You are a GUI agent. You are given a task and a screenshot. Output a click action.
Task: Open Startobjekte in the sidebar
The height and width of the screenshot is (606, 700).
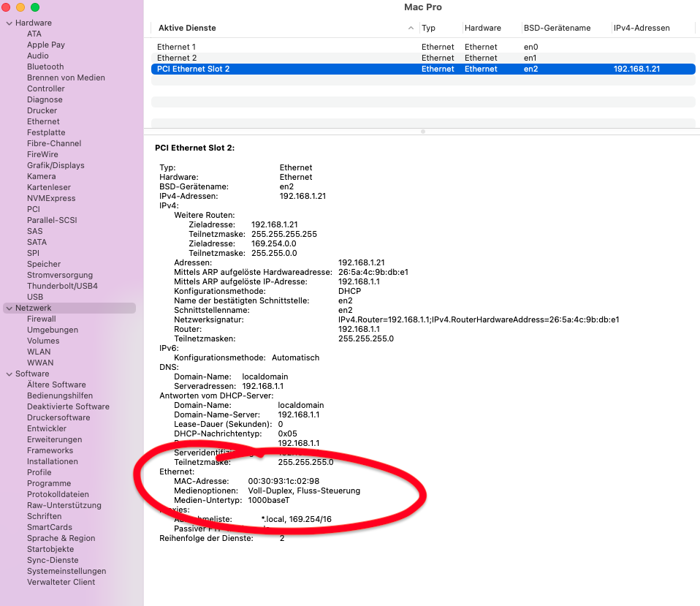[50, 549]
